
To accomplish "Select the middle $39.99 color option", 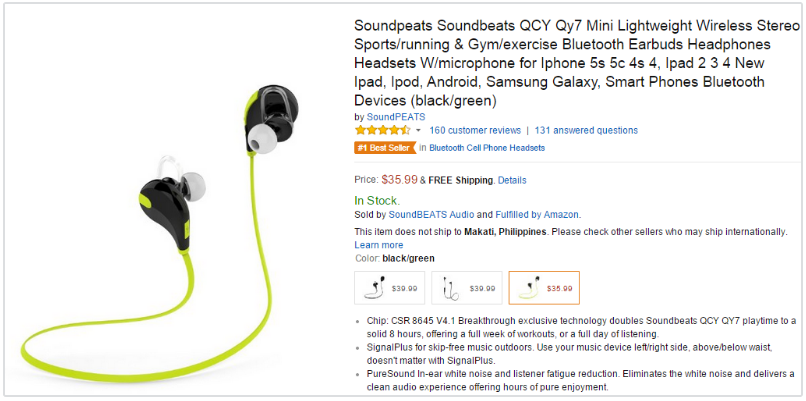I will pos(466,287).
